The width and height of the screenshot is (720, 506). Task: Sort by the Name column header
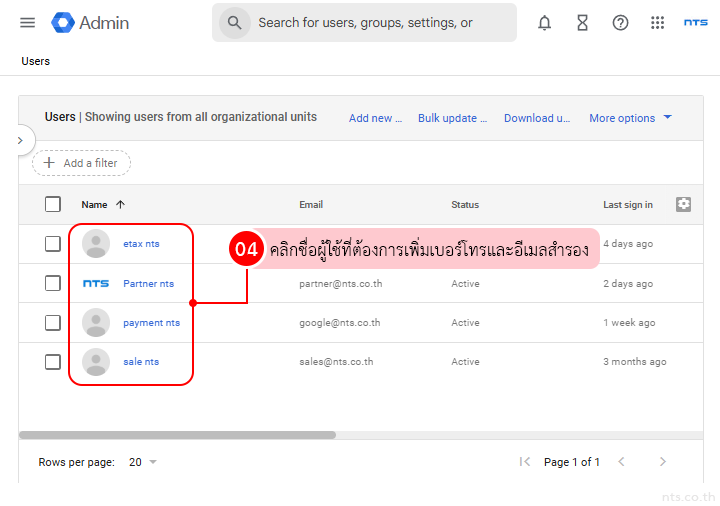[95, 204]
